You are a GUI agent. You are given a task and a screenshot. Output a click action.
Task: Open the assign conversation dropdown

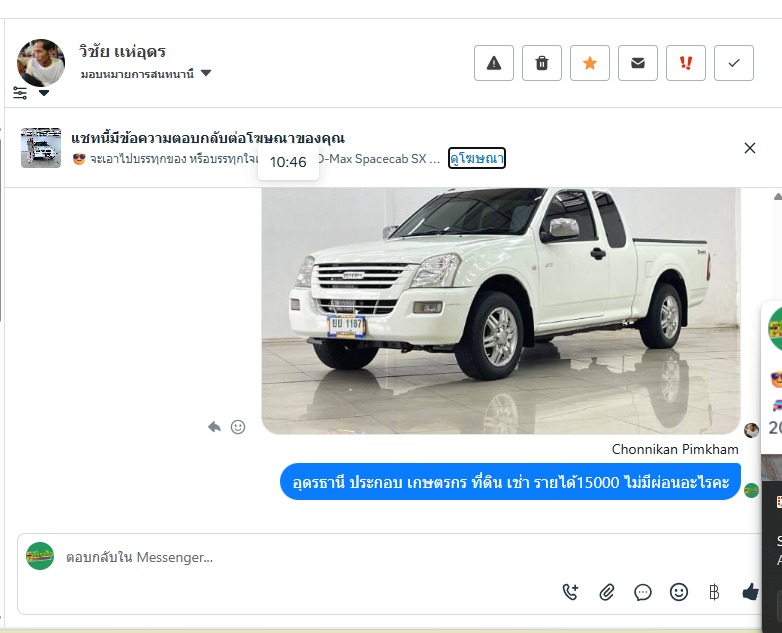click(x=146, y=74)
